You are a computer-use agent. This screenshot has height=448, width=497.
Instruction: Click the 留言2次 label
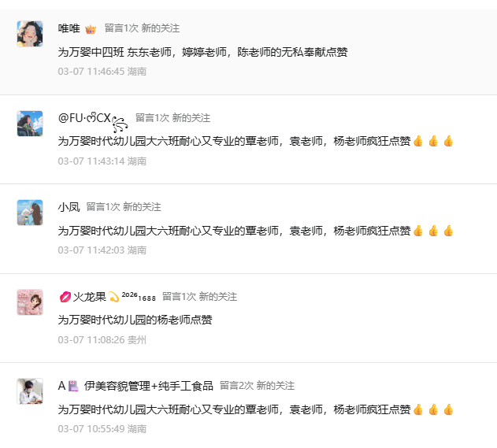tap(236, 386)
